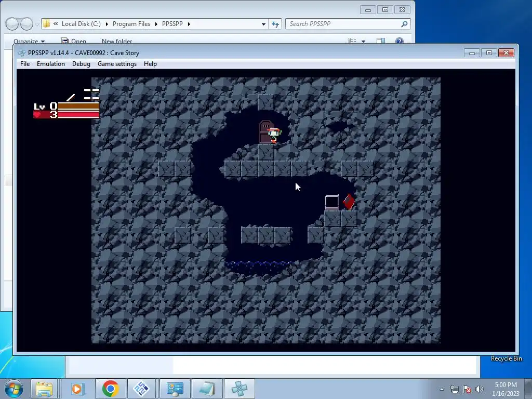Image resolution: width=532 pixels, height=399 pixels.
Task: Select PPSSPP folder in the address bar
Action: click(x=172, y=24)
